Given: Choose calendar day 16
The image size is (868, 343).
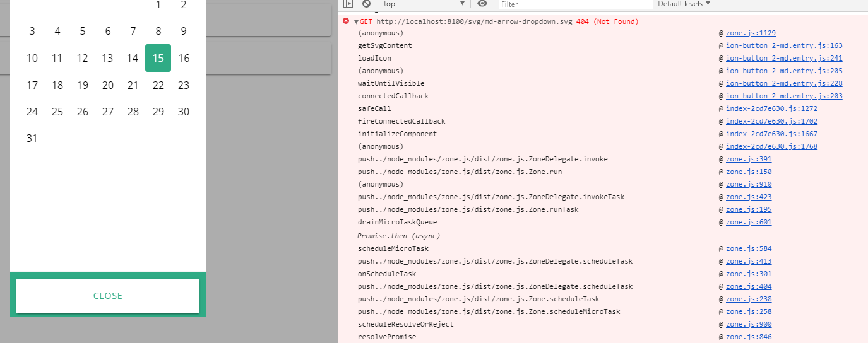Looking at the screenshot, I should 184,58.
